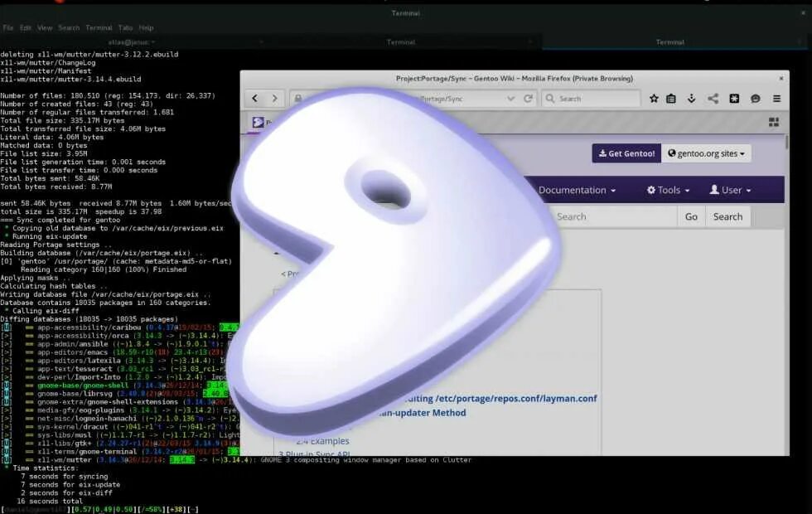The image size is (812, 514).
Task: Show Firefox bookmarks list icon
Action: point(671,99)
